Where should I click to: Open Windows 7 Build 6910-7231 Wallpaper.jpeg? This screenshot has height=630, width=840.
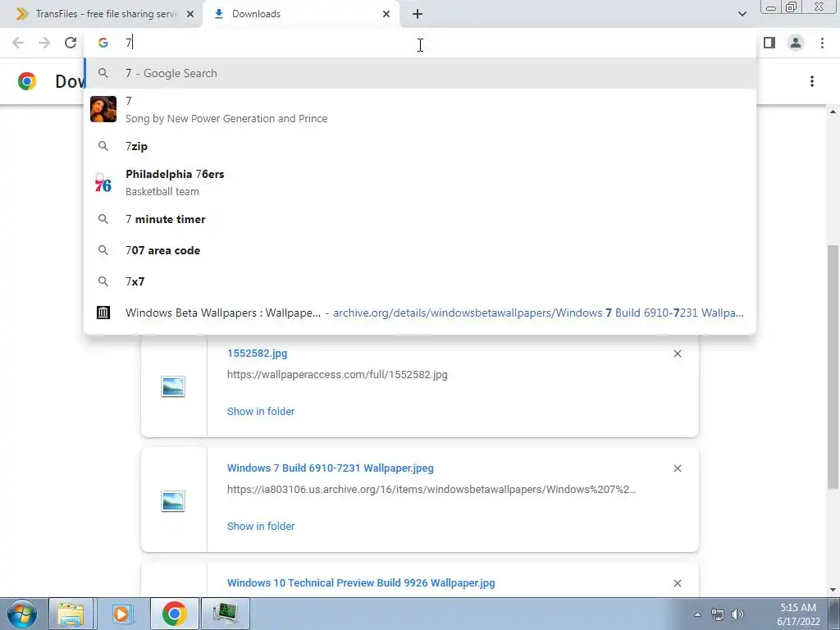tap(330, 468)
